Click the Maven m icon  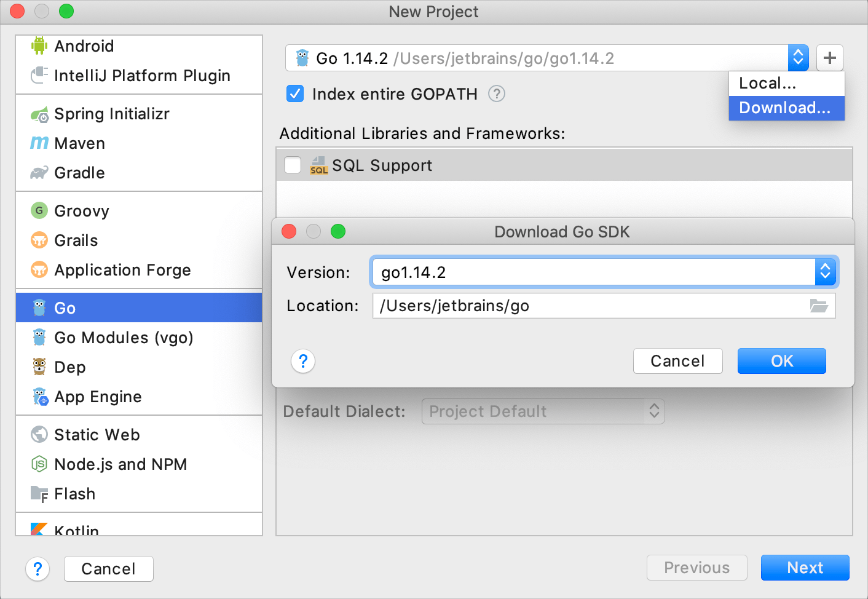pos(39,143)
